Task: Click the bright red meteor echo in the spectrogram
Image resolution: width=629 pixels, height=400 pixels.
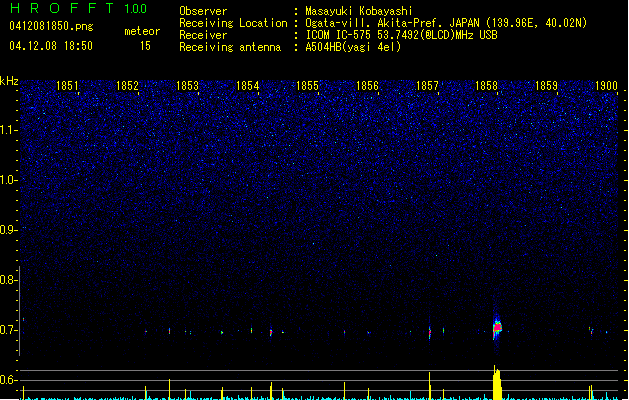Action: 497,326
